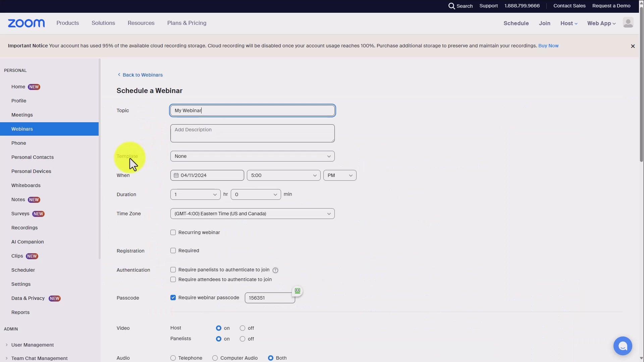The height and width of the screenshot is (362, 644).
Task: Open the Time Zone dropdown
Action: coord(252,214)
